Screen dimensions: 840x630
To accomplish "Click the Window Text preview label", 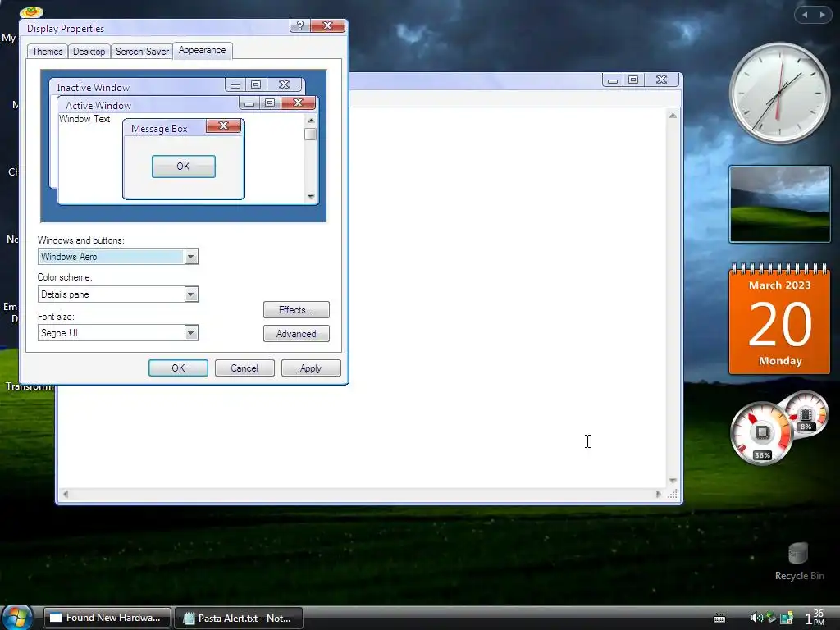I will (x=84, y=119).
